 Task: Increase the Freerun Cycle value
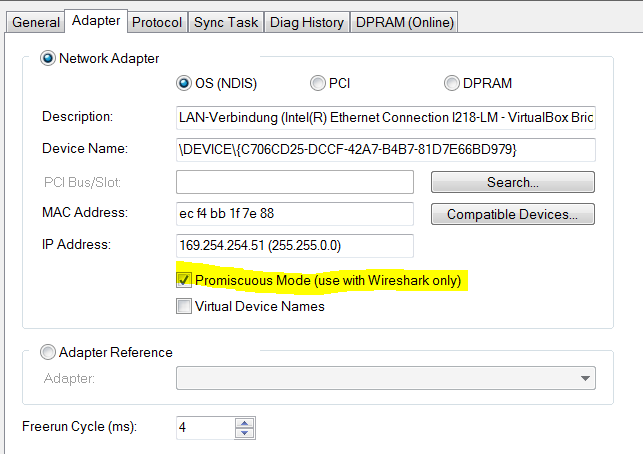pyautogui.click(x=245, y=423)
